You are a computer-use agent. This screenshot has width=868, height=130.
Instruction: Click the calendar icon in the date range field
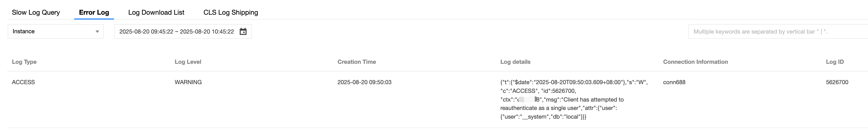243,31
